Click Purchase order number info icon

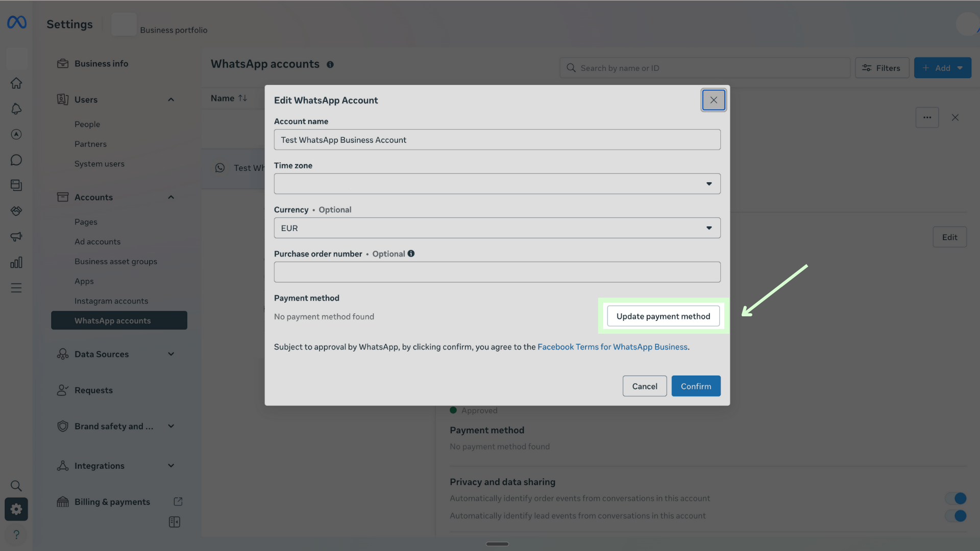coord(411,254)
